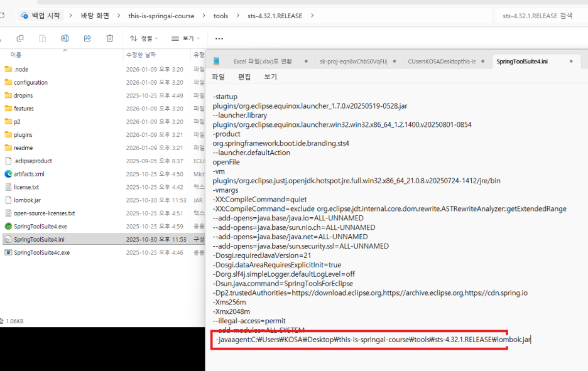Image resolution: width=588 pixels, height=371 pixels.
Task: Click the -vmargs line in Notepad
Action: pyautogui.click(x=226, y=190)
